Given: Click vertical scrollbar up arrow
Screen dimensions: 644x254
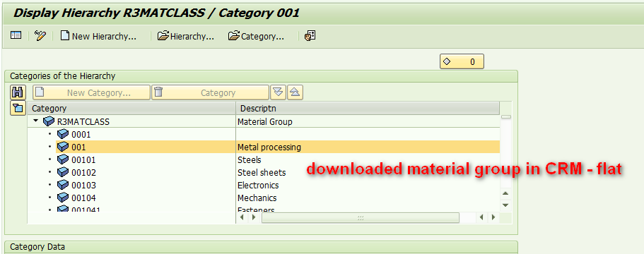Looking at the screenshot, I should [505, 193].
